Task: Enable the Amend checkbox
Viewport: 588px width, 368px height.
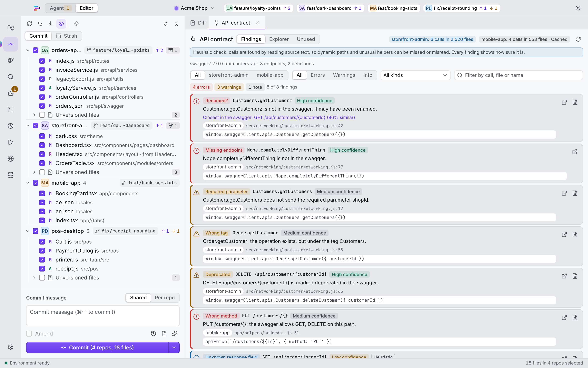Action: tap(29, 333)
